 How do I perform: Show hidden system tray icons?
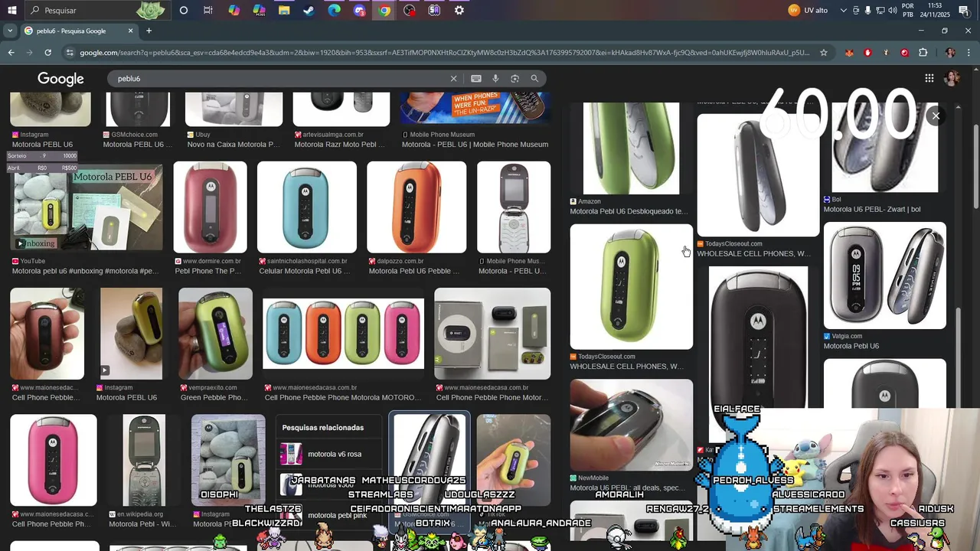tap(843, 10)
